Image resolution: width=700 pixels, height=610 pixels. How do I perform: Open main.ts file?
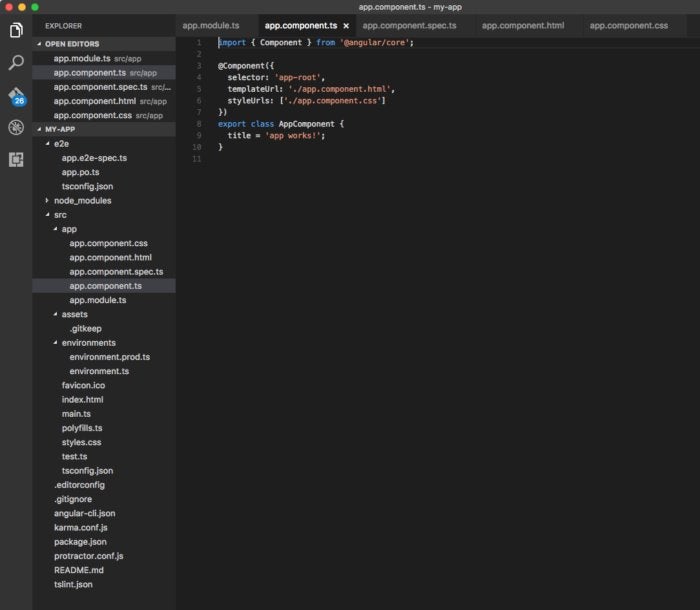(x=104, y=414)
